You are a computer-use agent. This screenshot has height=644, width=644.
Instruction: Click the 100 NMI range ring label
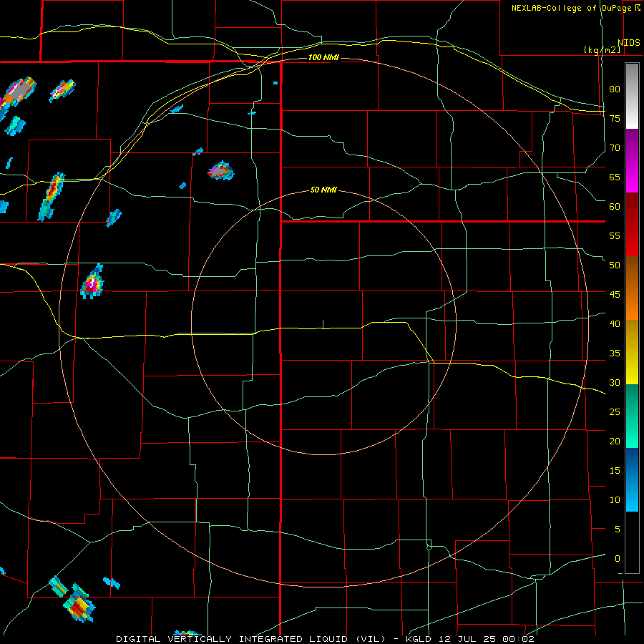click(323, 57)
